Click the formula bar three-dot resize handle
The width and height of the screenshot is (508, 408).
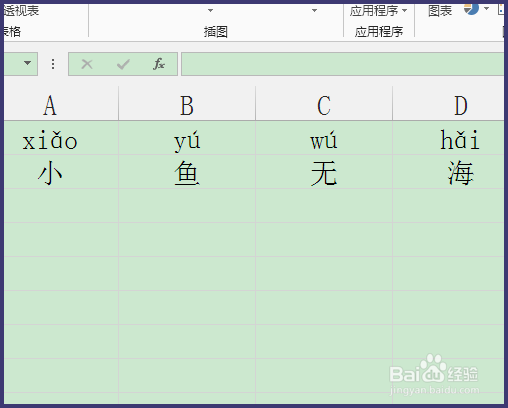[53, 64]
